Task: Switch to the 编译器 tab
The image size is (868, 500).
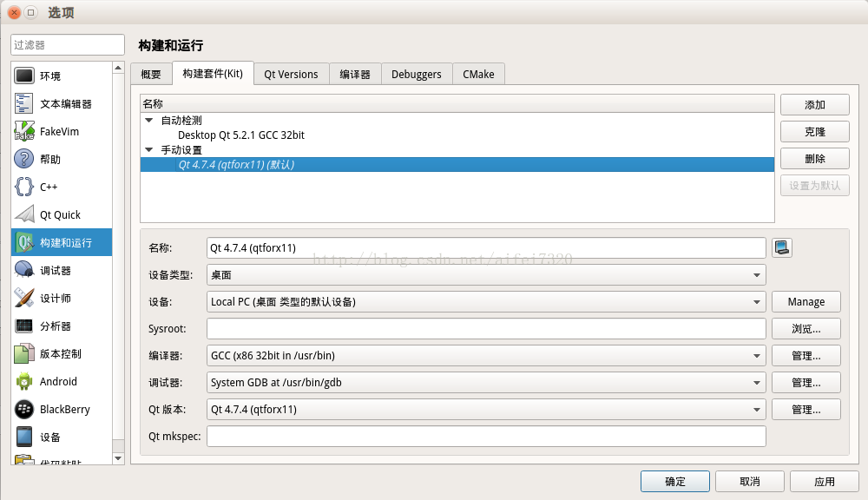Action: 355,74
